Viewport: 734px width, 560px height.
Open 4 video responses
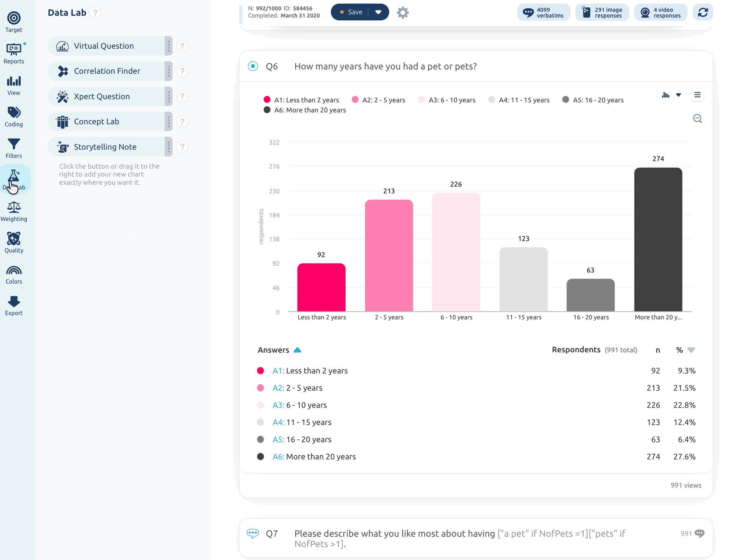[661, 13]
